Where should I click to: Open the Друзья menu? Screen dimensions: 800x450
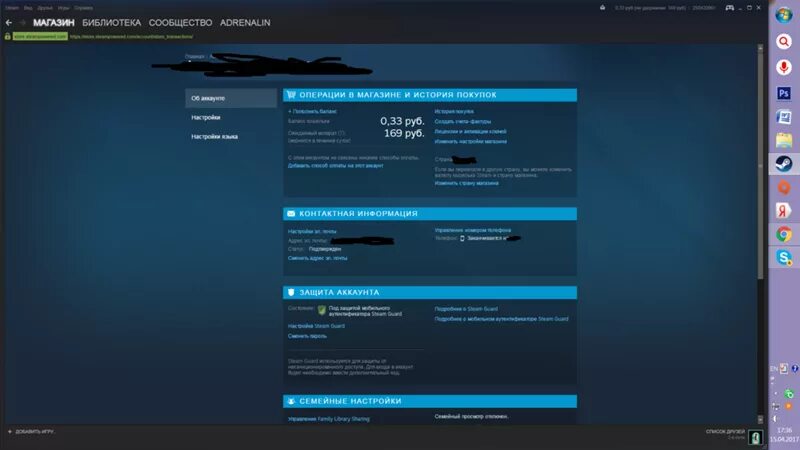click(45, 8)
